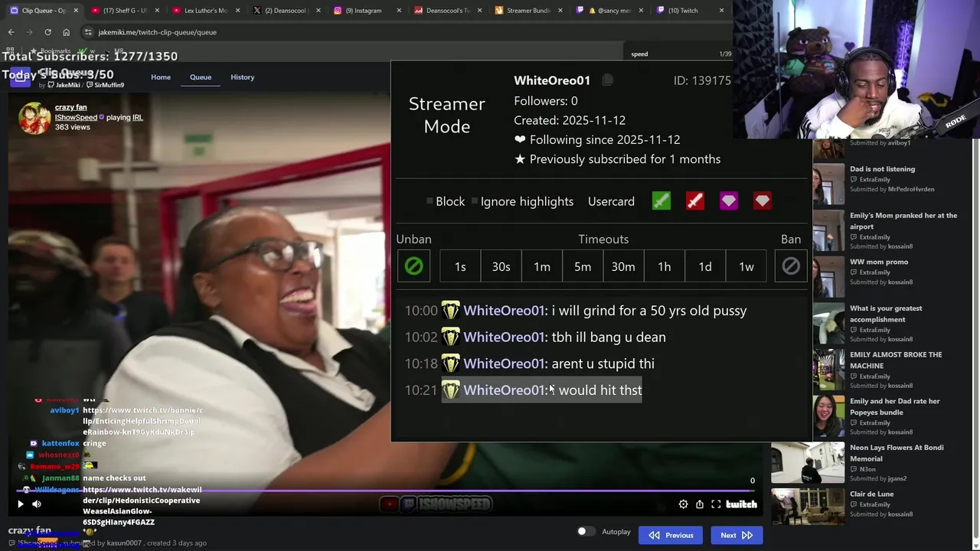This screenshot has width=980, height=551.
Task: Click the site info icon in address bar
Action: pyautogui.click(x=88, y=32)
